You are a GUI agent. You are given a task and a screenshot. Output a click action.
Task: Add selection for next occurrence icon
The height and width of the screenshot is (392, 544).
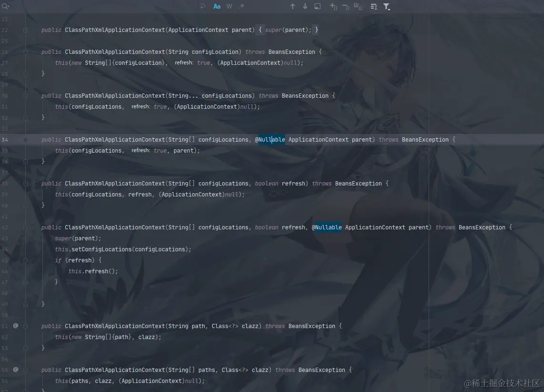(x=333, y=6)
